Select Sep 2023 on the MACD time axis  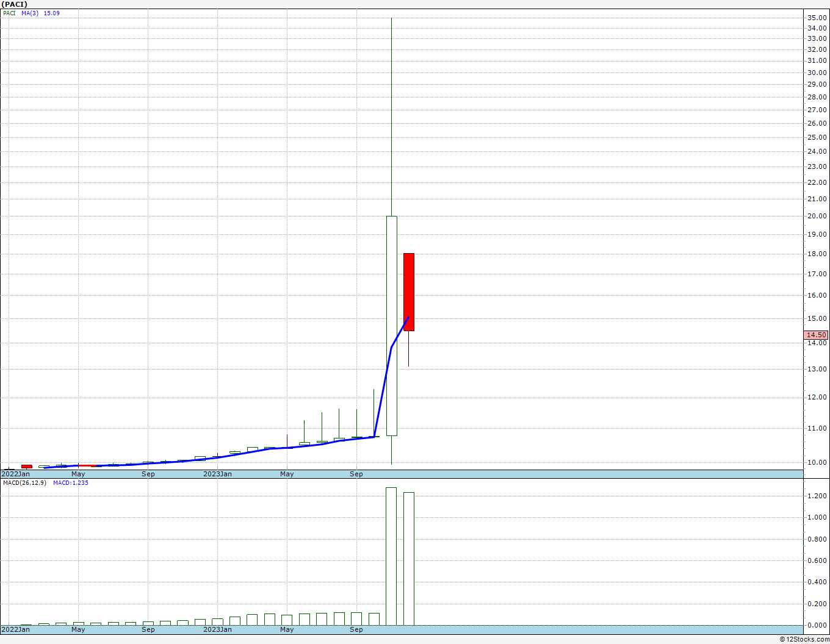pos(356,629)
